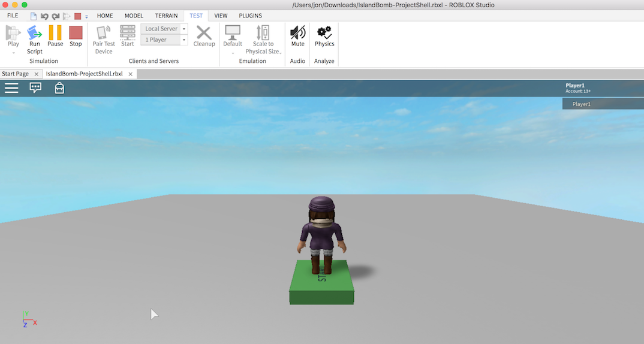The width and height of the screenshot is (644, 344).
Task: Switch to the PLUGINS ribbon tab
Action: tap(250, 16)
